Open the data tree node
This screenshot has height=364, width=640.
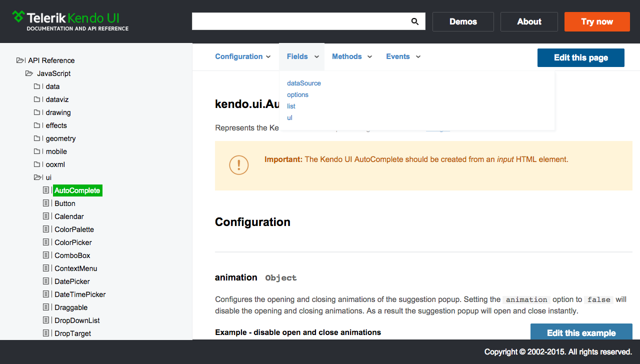(52, 86)
